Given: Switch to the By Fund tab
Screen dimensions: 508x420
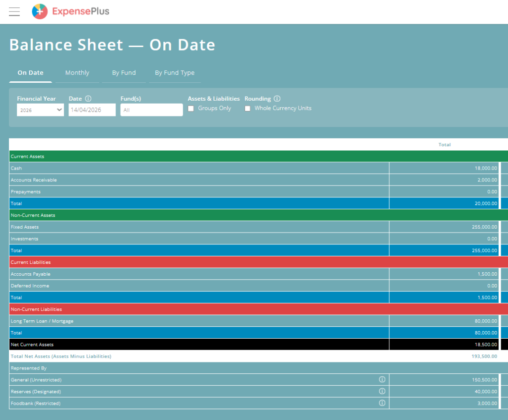Looking at the screenshot, I should [124, 73].
